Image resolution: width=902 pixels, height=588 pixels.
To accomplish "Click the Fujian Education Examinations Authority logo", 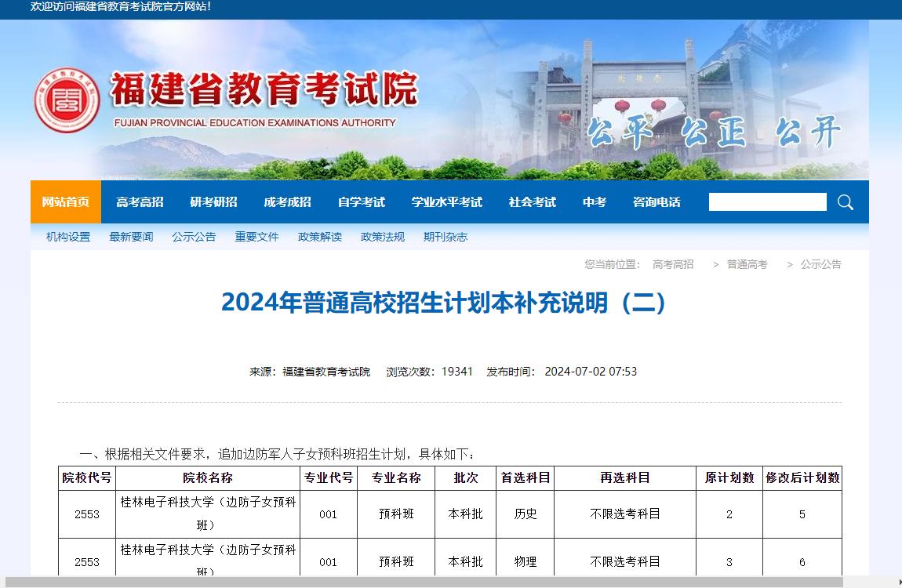I will click(67, 100).
